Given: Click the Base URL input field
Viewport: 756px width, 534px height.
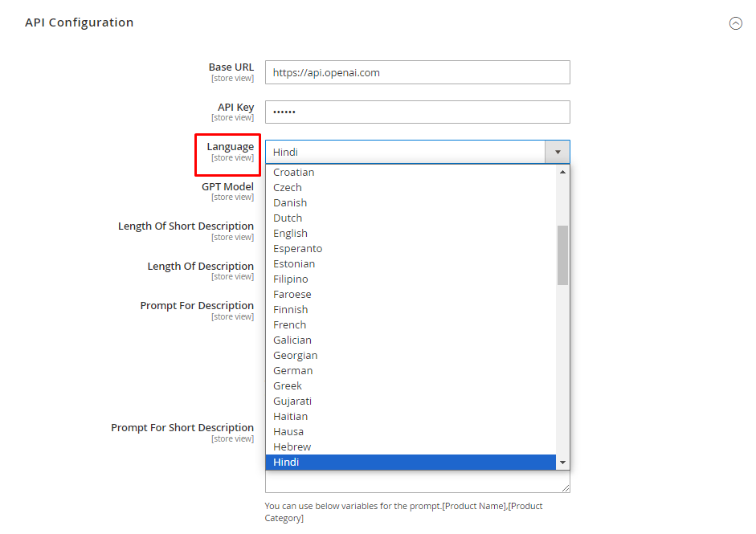Looking at the screenshot, I should [417, 72].
